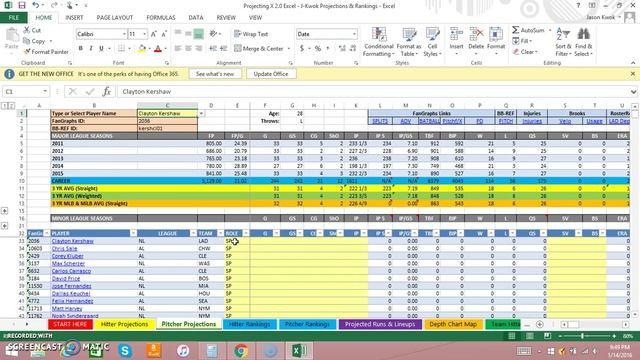Open the Date number format dropdown
This screenshot has width=640, height=360.
354,34
